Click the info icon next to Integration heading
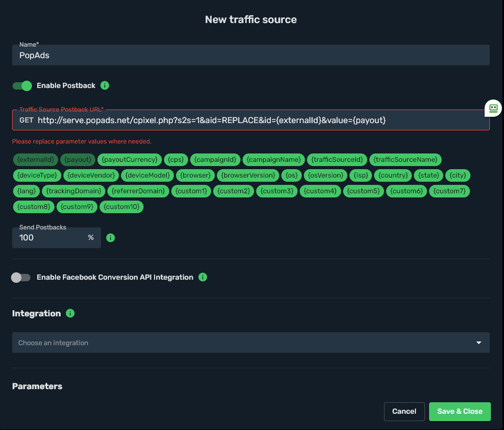 pos(70,313)
